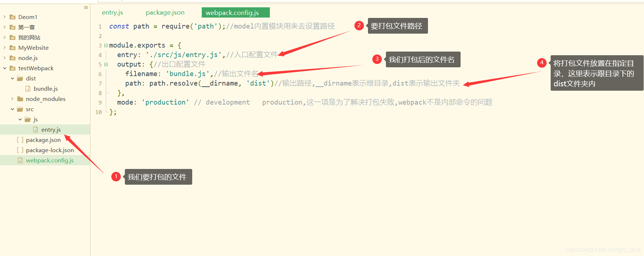This screenshot has width=644, height=256.
Task: Expand the MyWebsite project
Action: coord(4,48)
